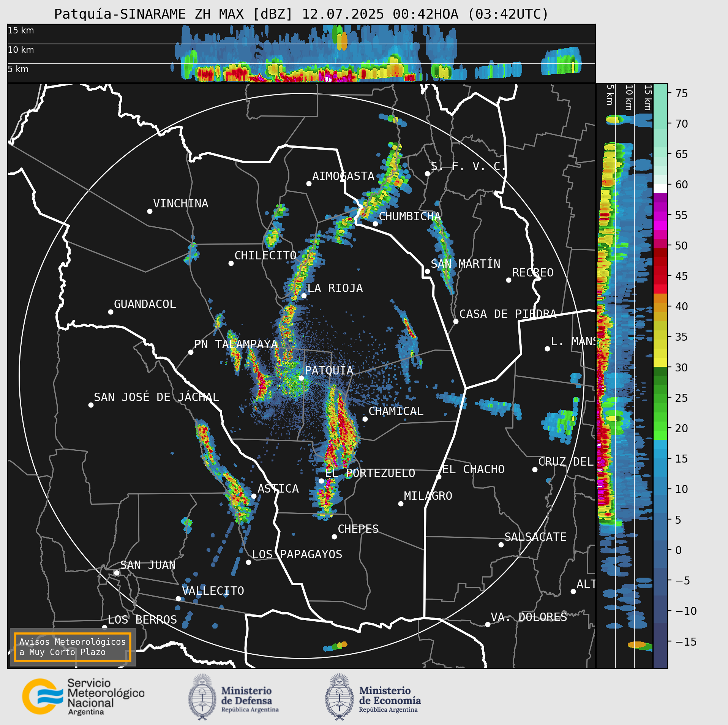
Task: Click the SALSACATE label
Action: [x=535, y=537]
